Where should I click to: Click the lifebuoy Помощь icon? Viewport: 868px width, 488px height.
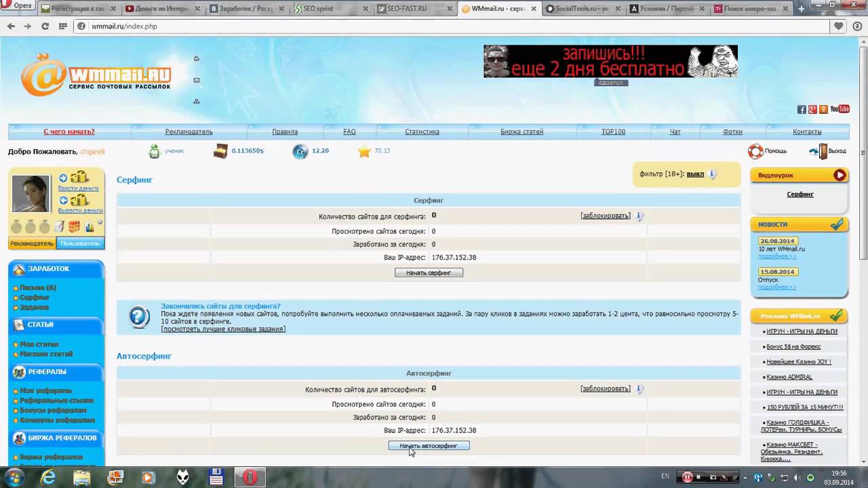click(x=755, y=151)
